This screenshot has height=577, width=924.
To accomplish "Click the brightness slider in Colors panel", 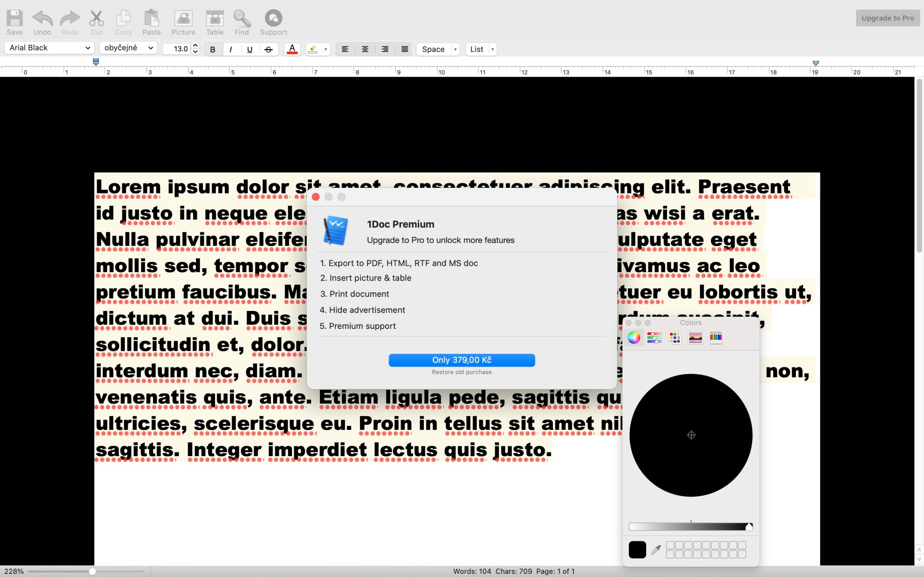I will tap(690, 527).
